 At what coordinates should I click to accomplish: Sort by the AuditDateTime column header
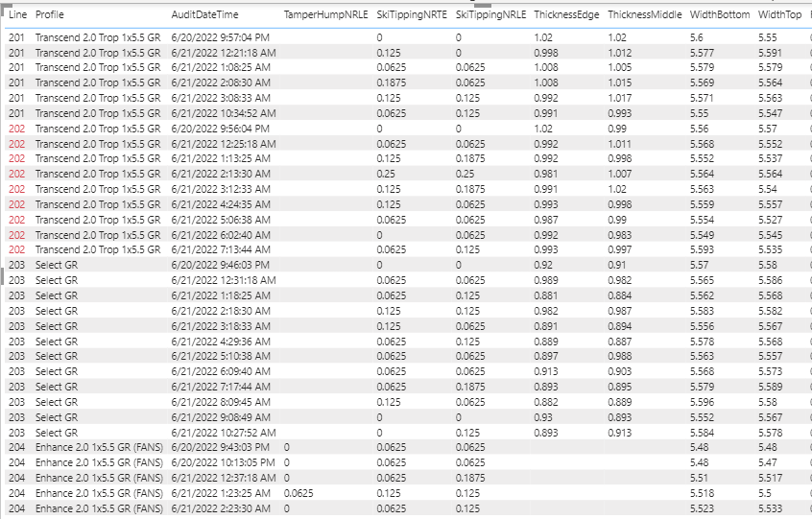point(205,14)
